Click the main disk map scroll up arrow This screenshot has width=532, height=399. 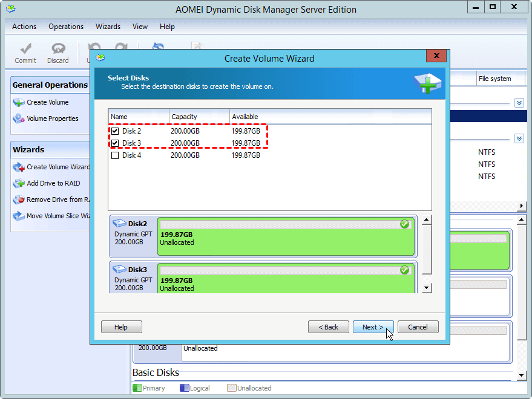522,220
